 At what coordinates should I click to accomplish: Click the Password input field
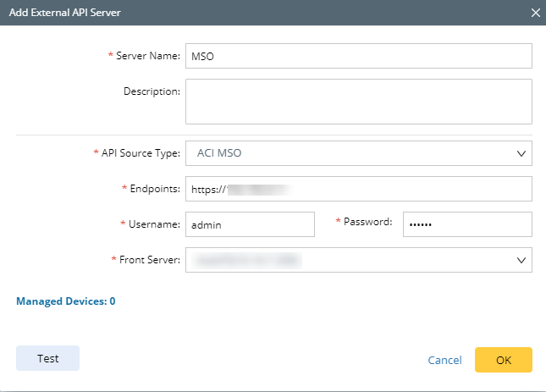tap(466, 224)
